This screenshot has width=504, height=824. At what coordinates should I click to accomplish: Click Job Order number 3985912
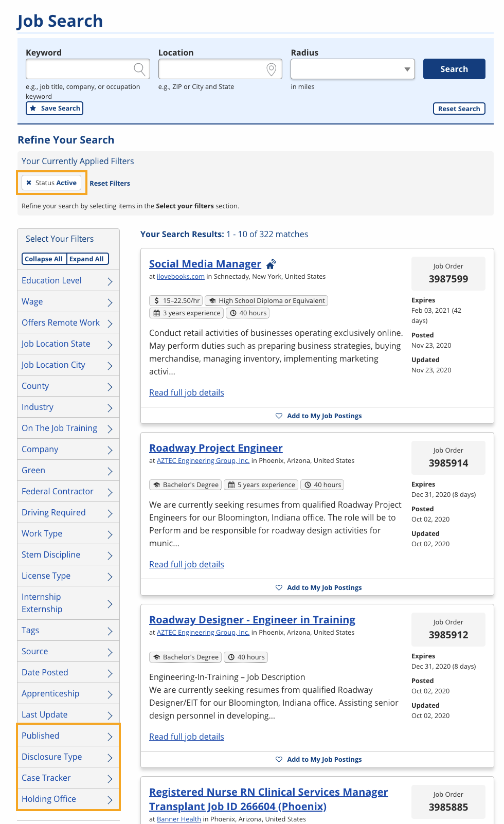(448, 635)
